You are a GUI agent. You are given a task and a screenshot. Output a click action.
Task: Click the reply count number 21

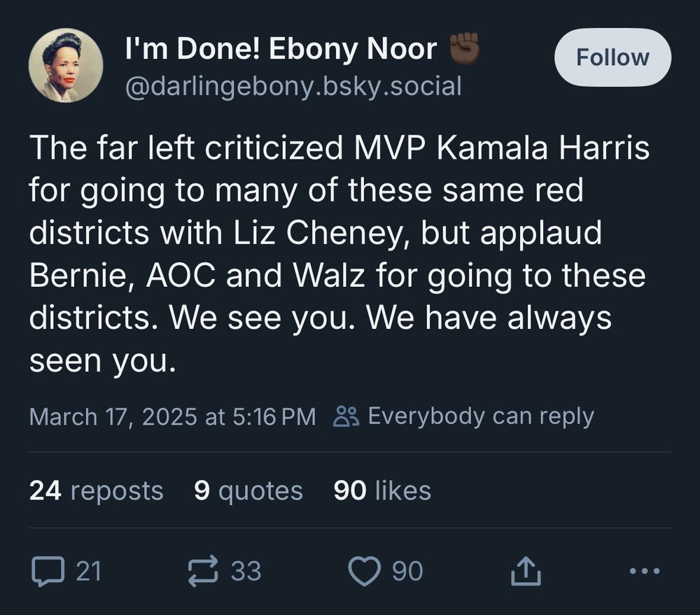(89, 572)
